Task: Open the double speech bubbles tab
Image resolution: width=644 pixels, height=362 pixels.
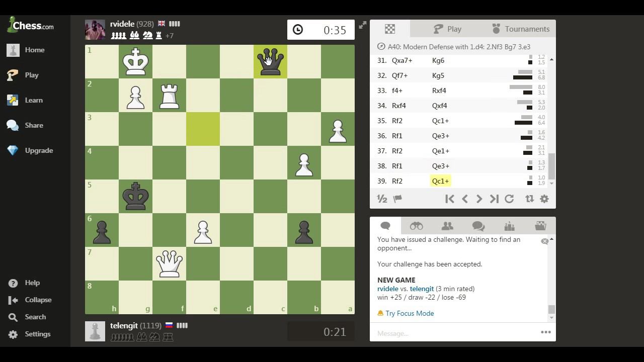Action: tap(478, 226)
